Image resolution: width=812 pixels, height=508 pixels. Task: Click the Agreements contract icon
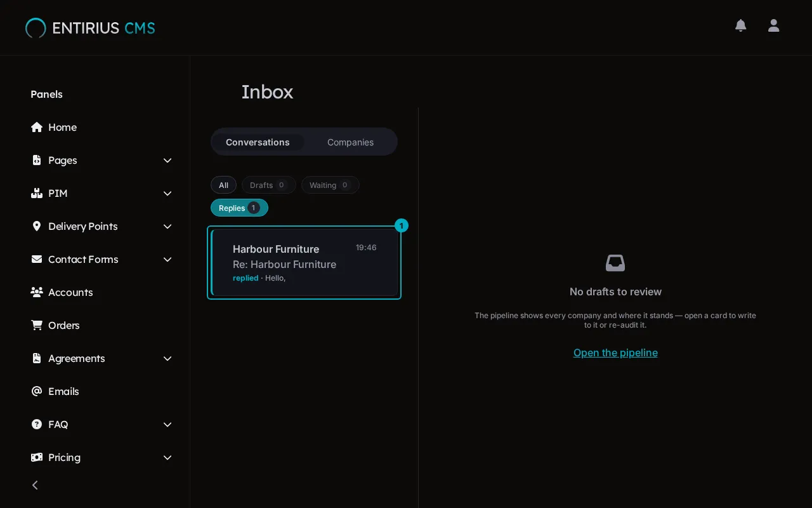pos(37,358)
